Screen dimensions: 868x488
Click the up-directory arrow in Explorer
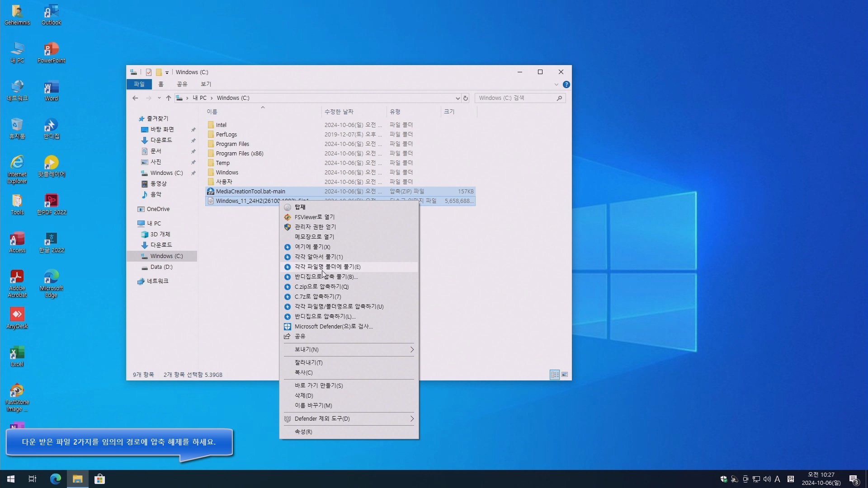click(168, 98)
